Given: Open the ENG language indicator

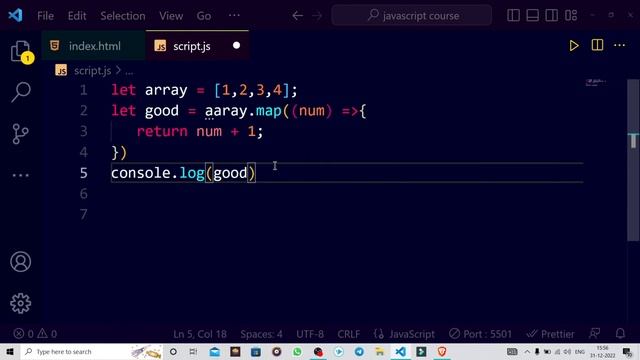Looking at the screenshot, I should point(579,351).
